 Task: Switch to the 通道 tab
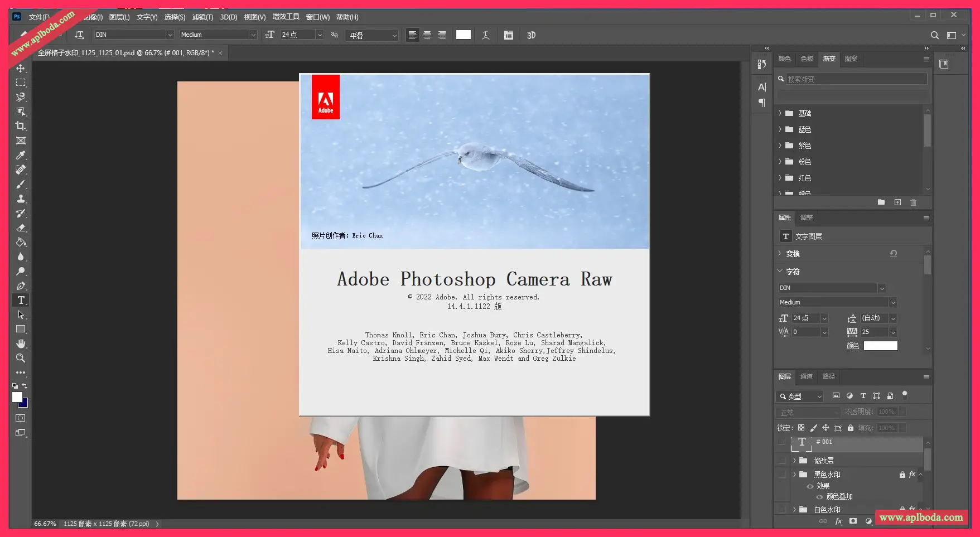coord(807,376)
